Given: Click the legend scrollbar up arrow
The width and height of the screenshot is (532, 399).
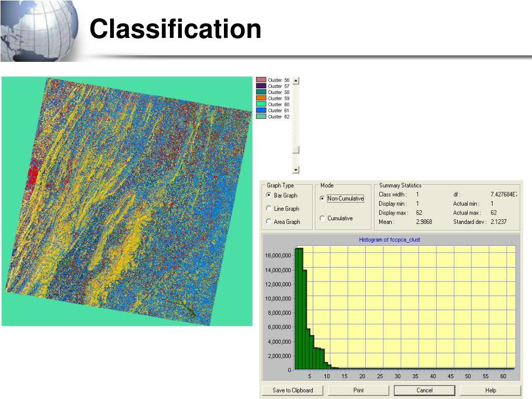Looking at the screenshot, I should pos(296,81).
